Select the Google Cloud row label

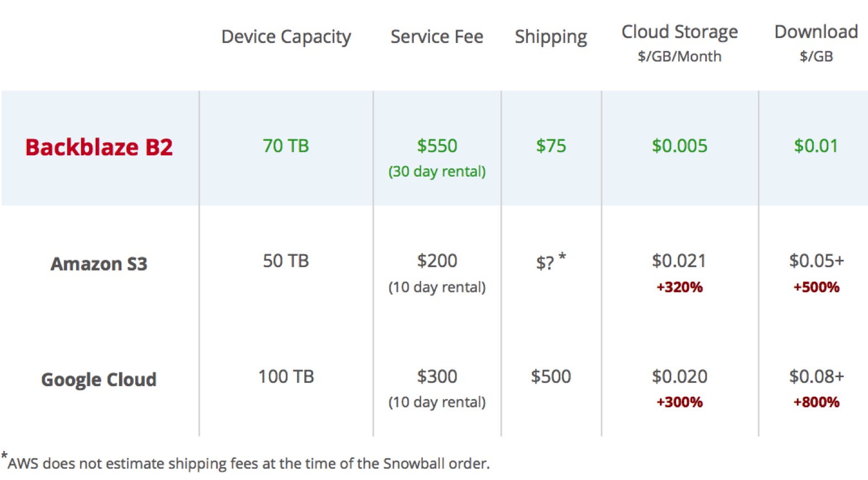99,379
